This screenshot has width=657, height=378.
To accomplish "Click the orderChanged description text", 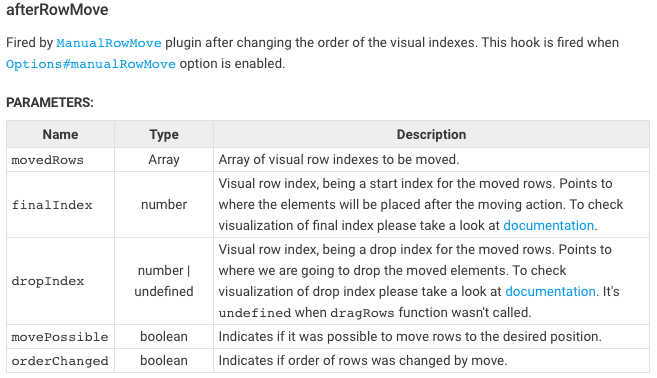I will click(363, 360).
